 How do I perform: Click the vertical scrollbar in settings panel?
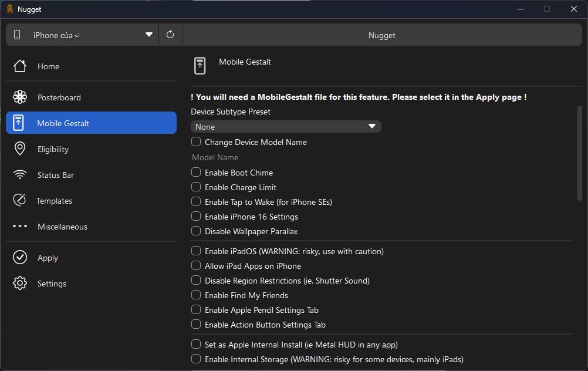(579, 154)
